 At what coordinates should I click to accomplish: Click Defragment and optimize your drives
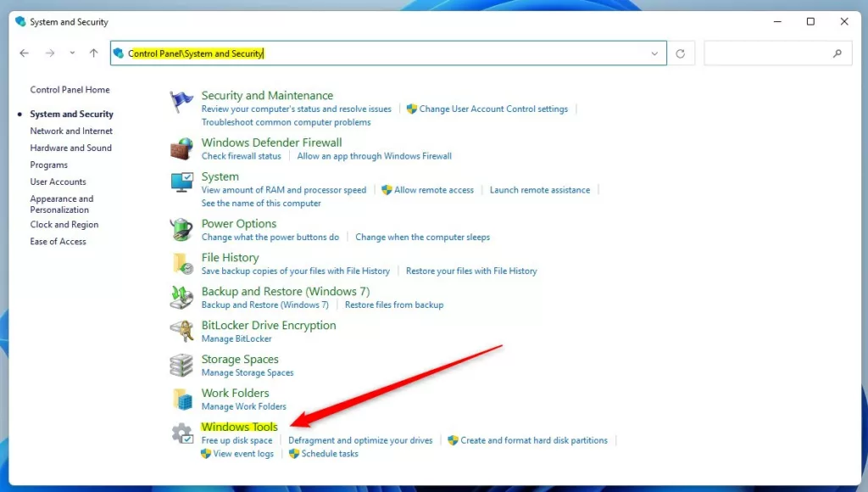tap(360, 440)
